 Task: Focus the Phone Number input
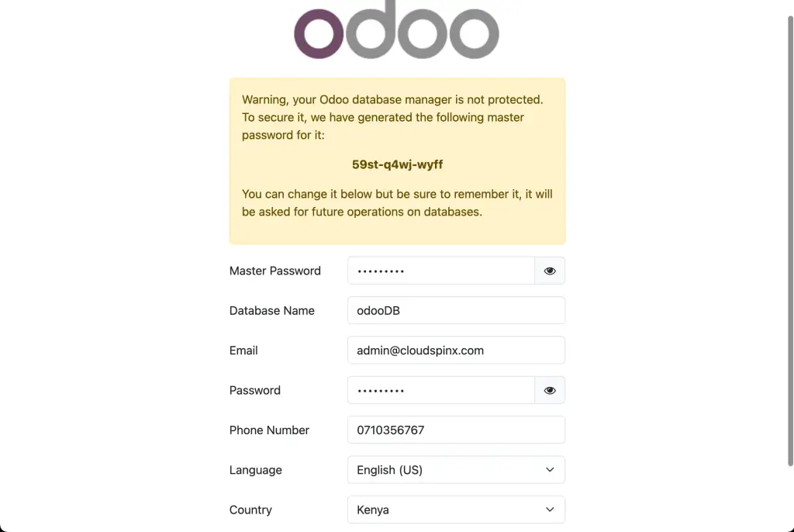456,430
